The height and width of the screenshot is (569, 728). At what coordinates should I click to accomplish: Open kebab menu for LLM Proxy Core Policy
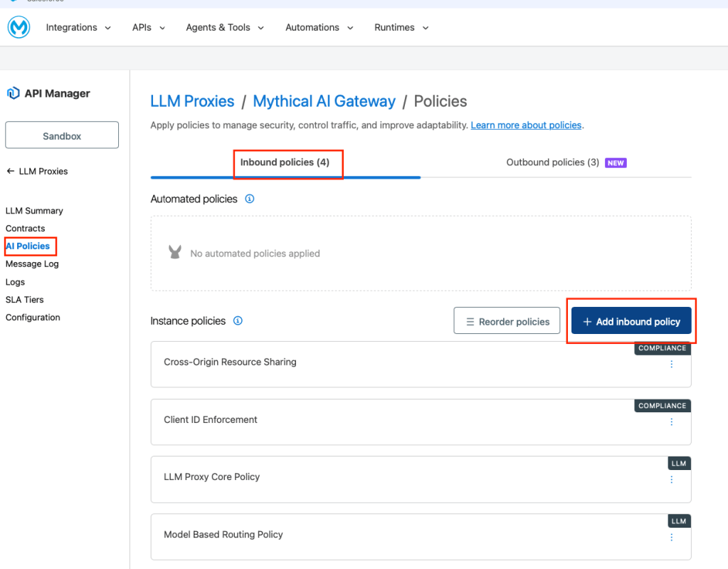tap(671, 479)
